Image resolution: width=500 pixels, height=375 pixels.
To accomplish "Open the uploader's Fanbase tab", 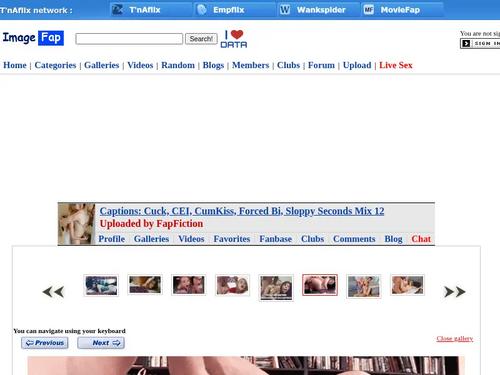I will coord(276,239).
